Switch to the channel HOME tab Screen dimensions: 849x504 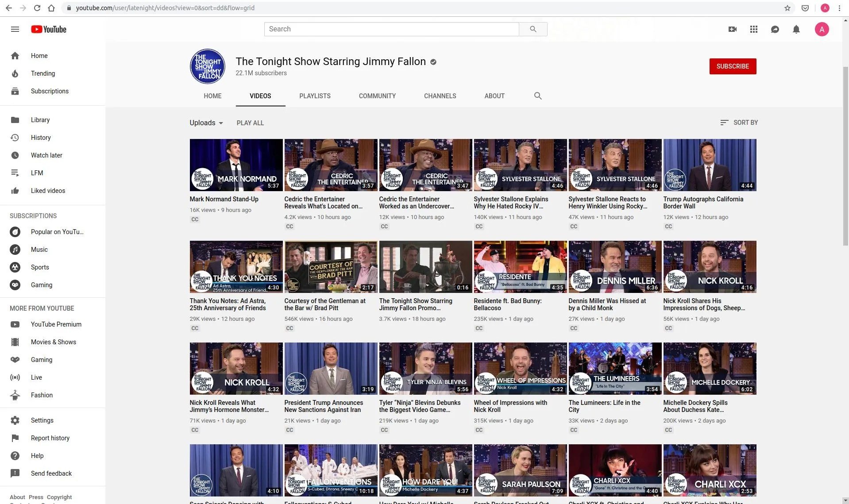click(212, 96)
